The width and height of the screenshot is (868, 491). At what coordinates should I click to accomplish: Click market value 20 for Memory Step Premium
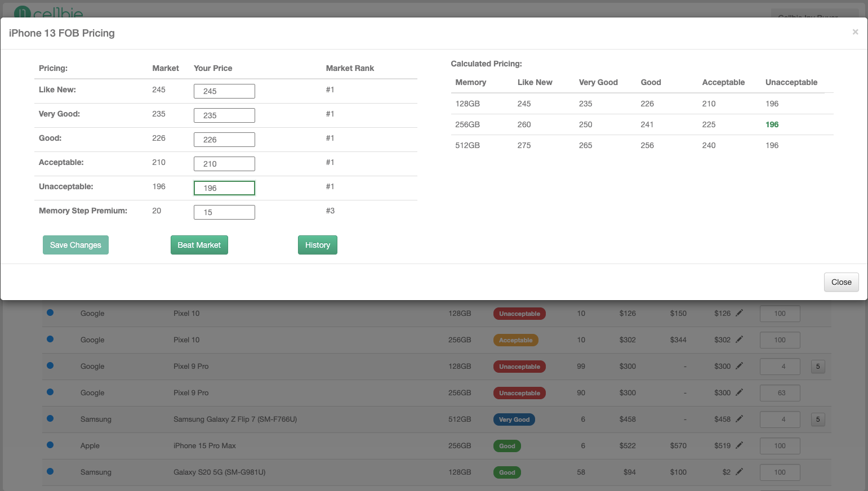coord(157,211)
